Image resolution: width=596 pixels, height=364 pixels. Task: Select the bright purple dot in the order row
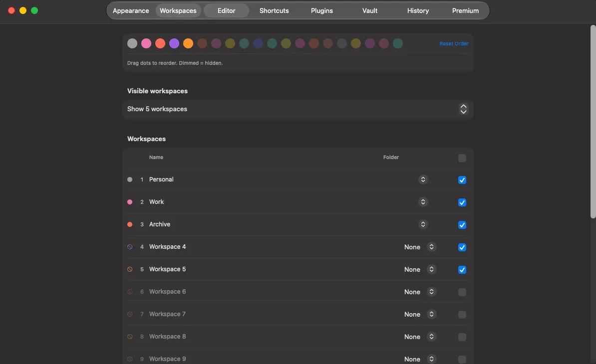point(174,43)
